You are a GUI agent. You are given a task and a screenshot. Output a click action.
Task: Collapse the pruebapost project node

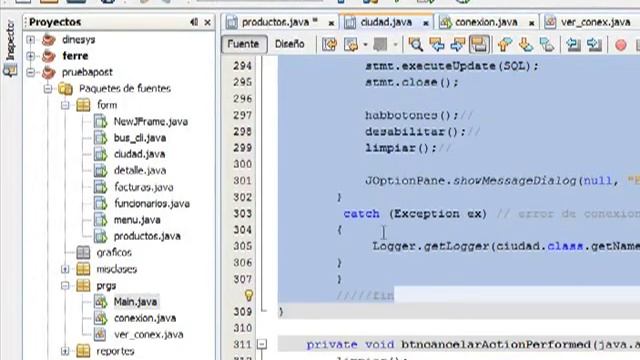(x=31, y=72)
